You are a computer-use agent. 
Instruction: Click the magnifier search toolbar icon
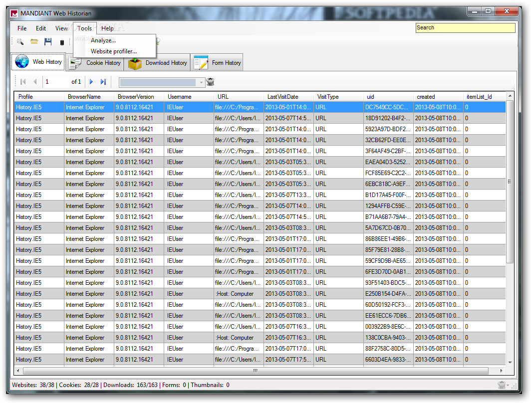[x=20, y=42]
